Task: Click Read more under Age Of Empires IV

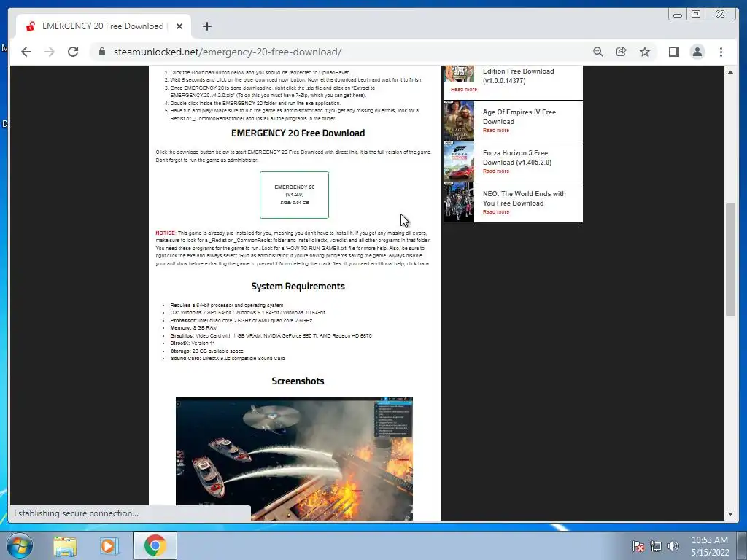Action: (496, 130)
